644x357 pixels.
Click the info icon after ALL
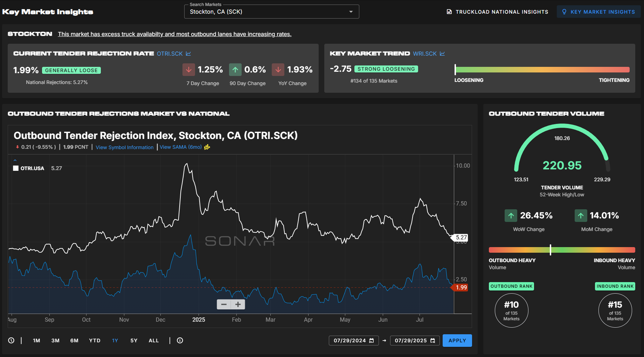pyautogui.click(x=180, y=341)
